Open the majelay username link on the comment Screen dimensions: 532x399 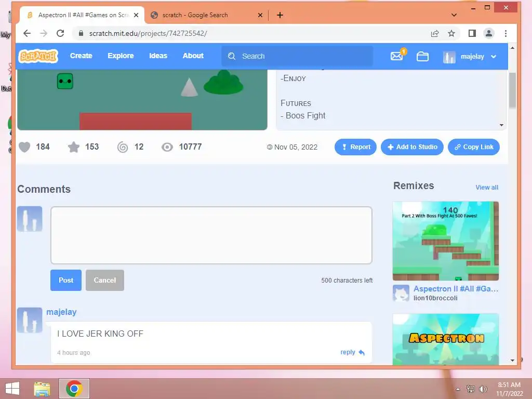(x=61, y=312)
